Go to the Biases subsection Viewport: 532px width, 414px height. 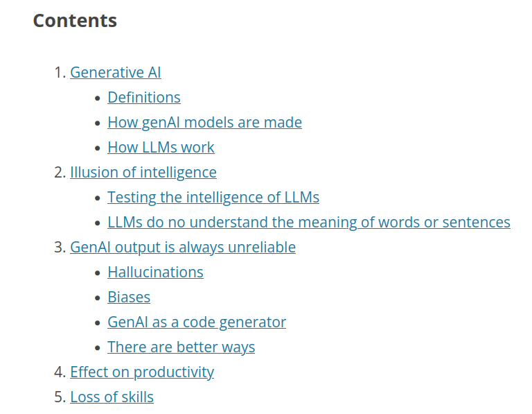coord(129,297)
